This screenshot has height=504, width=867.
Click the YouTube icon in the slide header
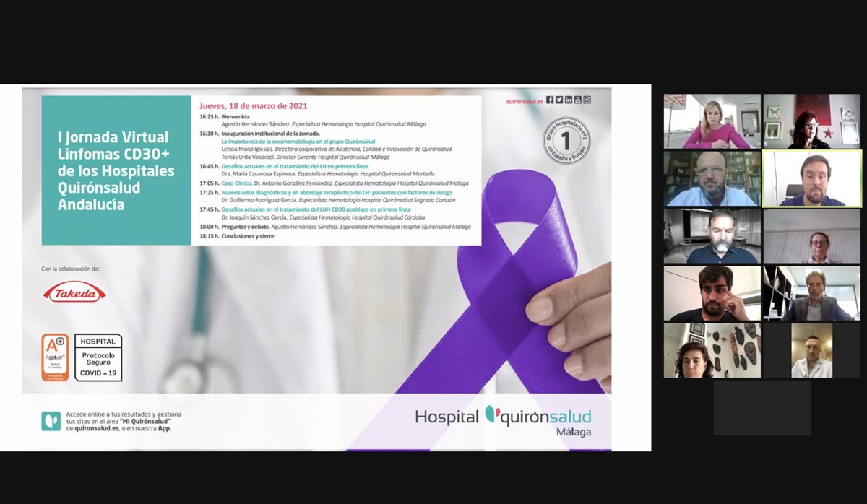coord(578,100)
